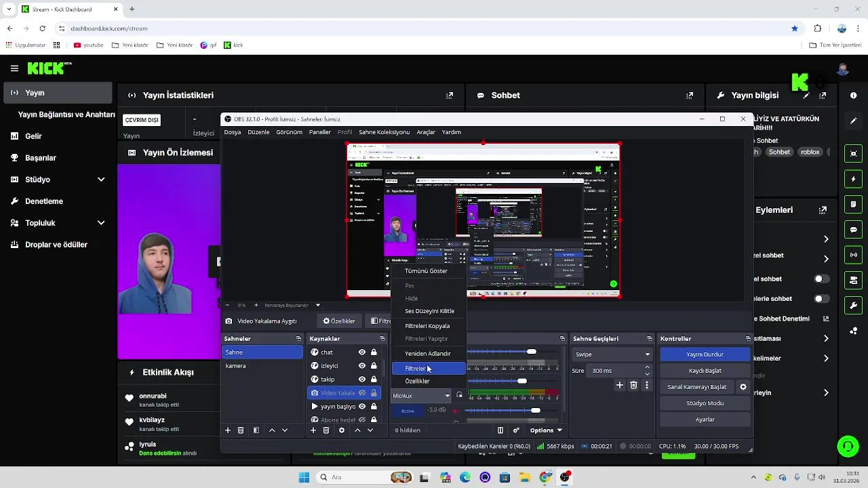Pop out the Yayın İstatistikleri panel
The height and width of the screenshot is (488, 868).
449,96
